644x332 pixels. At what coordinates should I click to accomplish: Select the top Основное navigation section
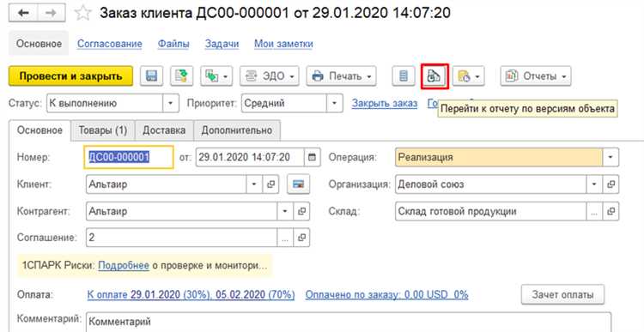tap(39, 44)
